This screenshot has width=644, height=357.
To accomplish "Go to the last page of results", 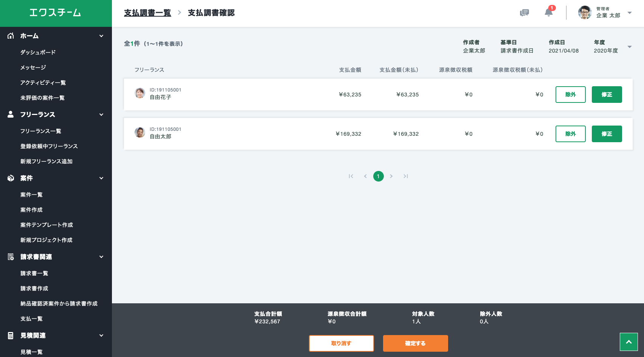I will [405, 176].
